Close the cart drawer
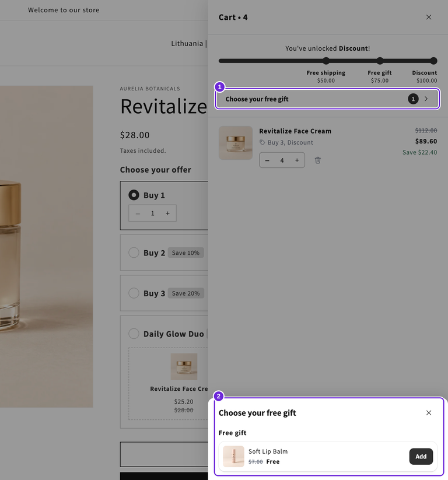 click(429, 17)
